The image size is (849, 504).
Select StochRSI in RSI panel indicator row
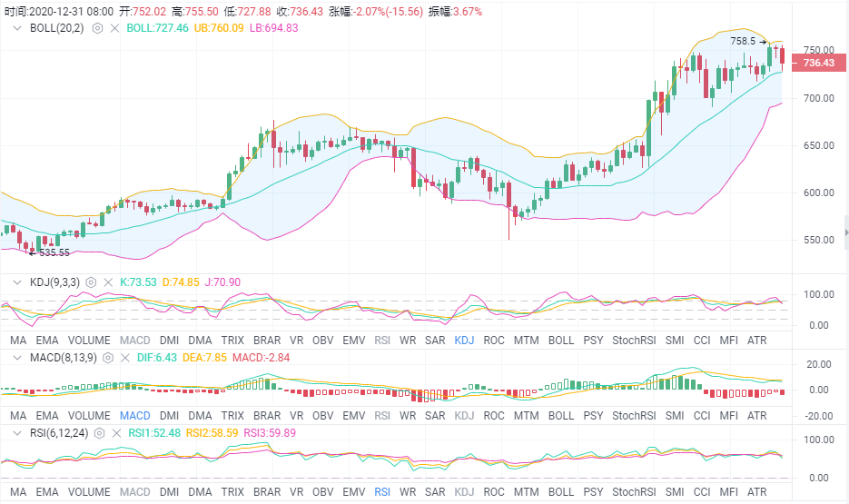[x=634, y=491]
